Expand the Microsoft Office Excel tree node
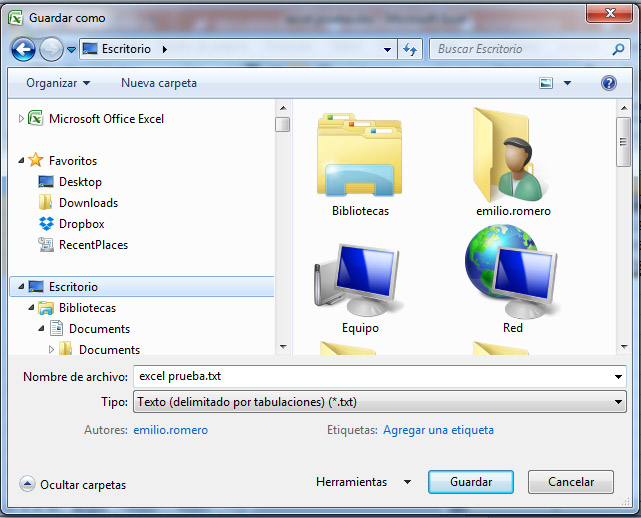The height and width of the screenshot is (518, 641). point(21,118)
